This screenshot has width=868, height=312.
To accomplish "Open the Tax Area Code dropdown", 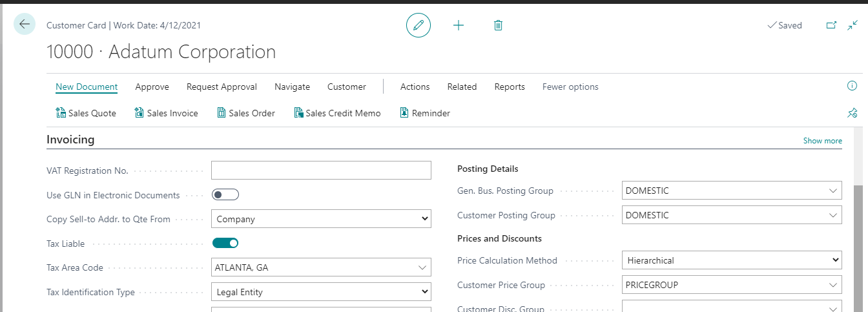I will (422, 267).
